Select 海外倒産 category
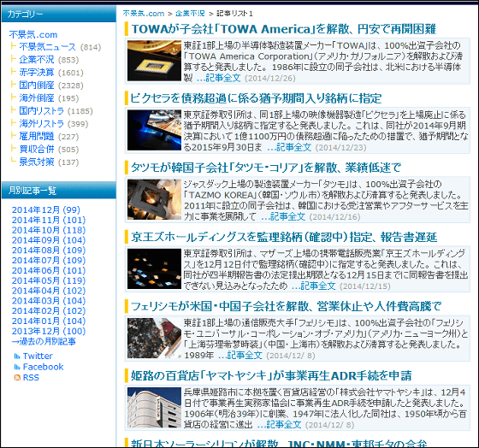The image size is (479, 448). tap(37, 98)
